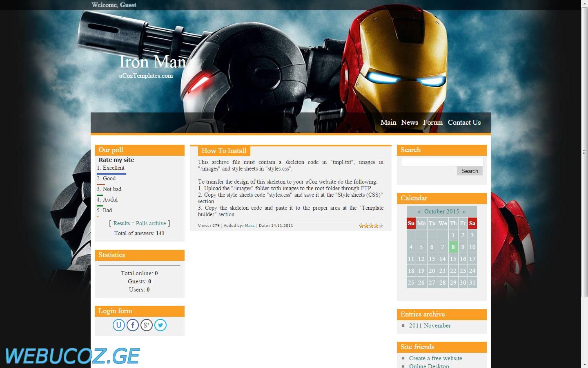Open the Polls archive link
The height and width of the screenshot is (368, 588).
151,223
